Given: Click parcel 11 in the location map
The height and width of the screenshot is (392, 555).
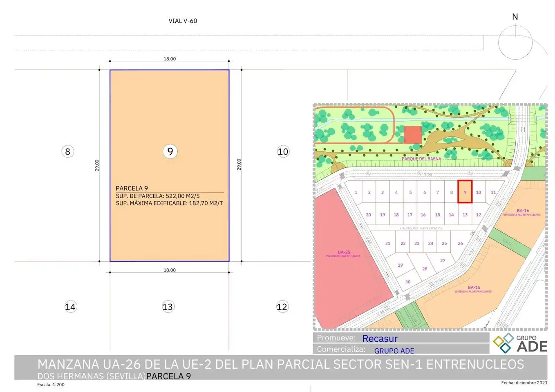Looking at the screenshot, I should pyautogui.click(x=493, y=192).
